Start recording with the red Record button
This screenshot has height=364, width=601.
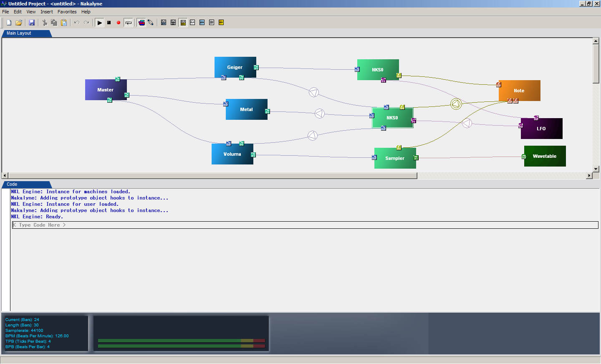tap(119, 23)
